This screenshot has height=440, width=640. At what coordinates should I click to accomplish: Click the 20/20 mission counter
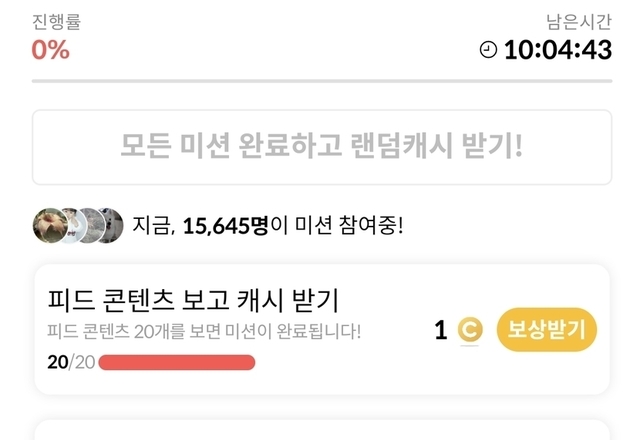pos(70,362)
